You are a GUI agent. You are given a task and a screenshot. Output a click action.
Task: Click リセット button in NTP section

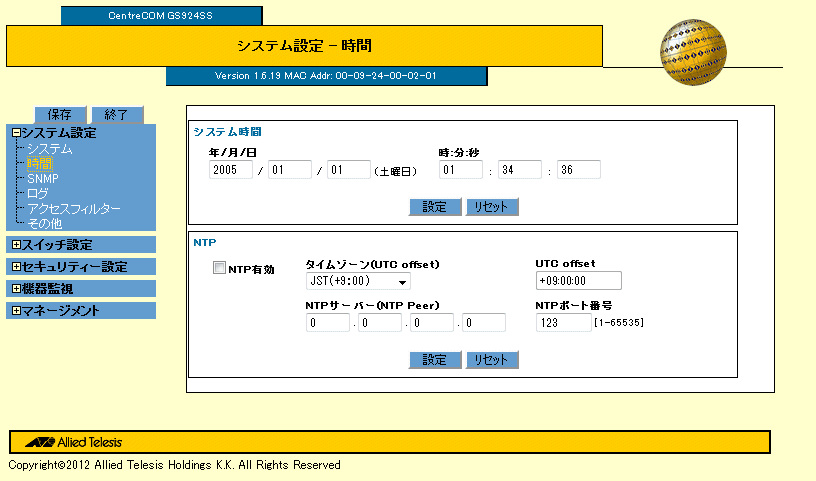pyautogui.click(x=491, y=360)
